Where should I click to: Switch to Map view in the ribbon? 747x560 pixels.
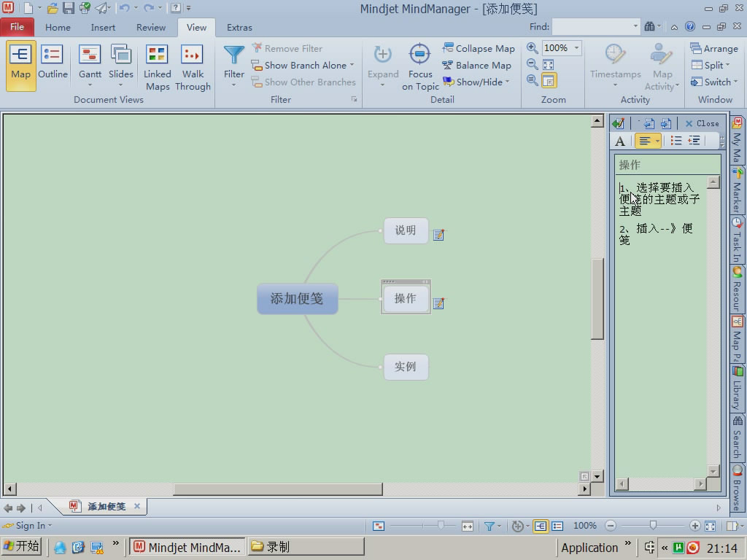tap(20, 65)
